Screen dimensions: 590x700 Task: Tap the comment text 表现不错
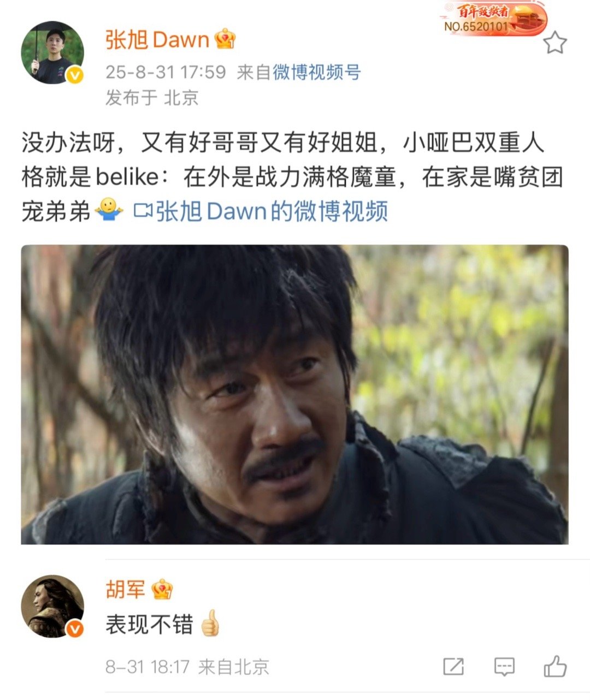point(149,624)
